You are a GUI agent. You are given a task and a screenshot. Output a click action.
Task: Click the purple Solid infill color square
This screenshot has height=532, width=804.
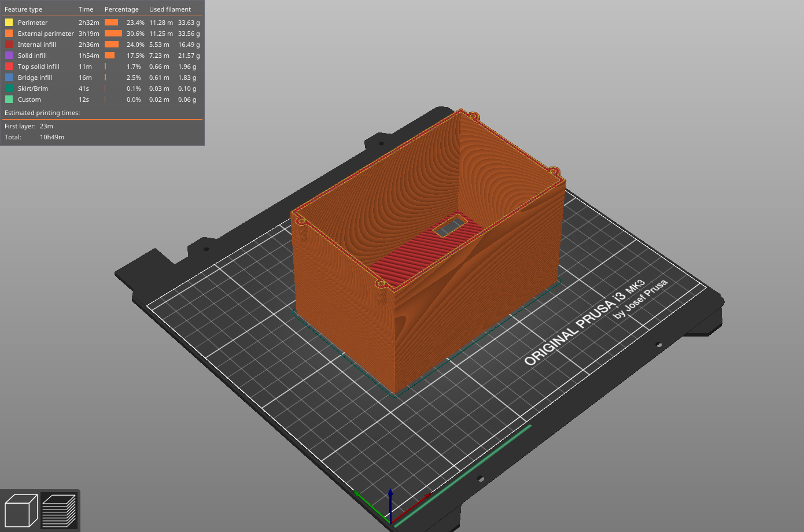tap(9, 55)
